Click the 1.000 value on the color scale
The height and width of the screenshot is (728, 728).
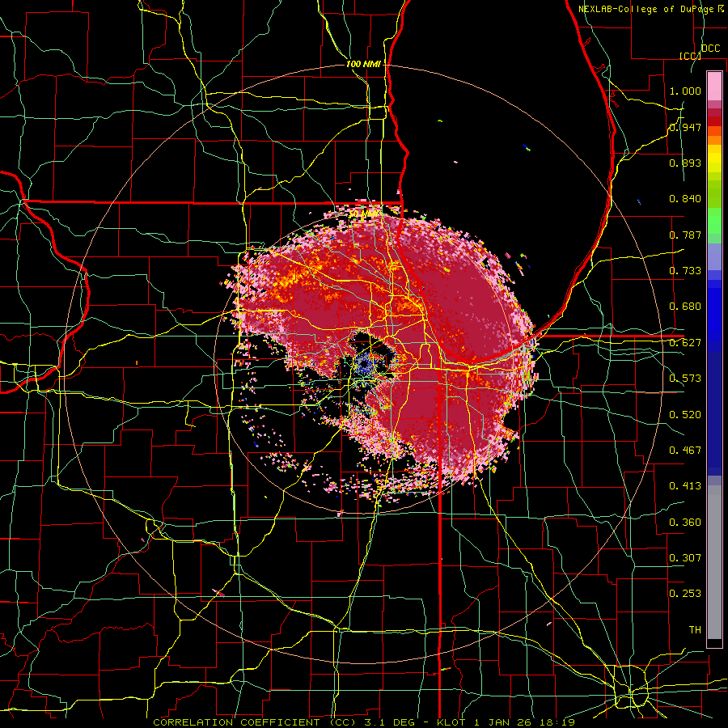685,91
